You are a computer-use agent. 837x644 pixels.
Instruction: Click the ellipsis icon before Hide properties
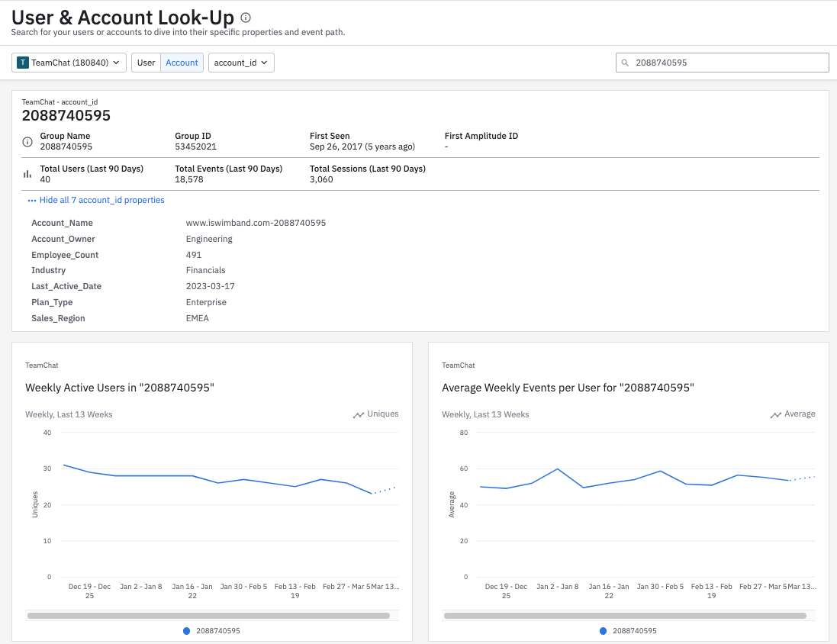click(32, 201)
